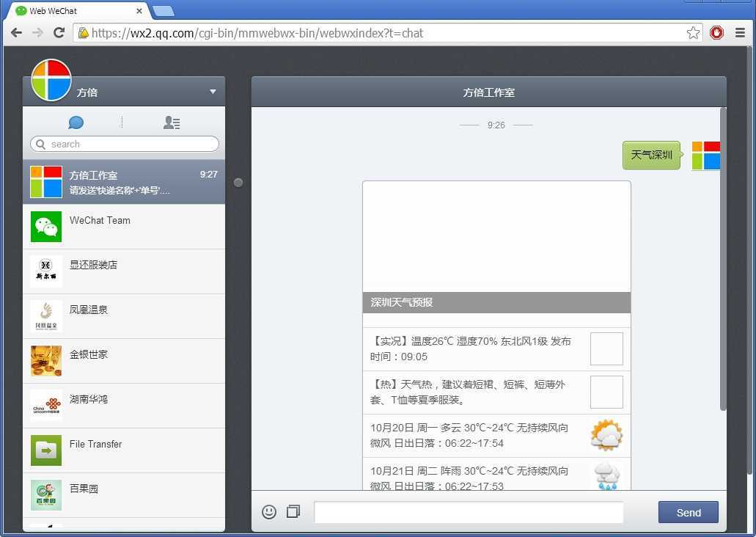Click the message input field
Screen dimensions: 756x537
coord(469,512)
